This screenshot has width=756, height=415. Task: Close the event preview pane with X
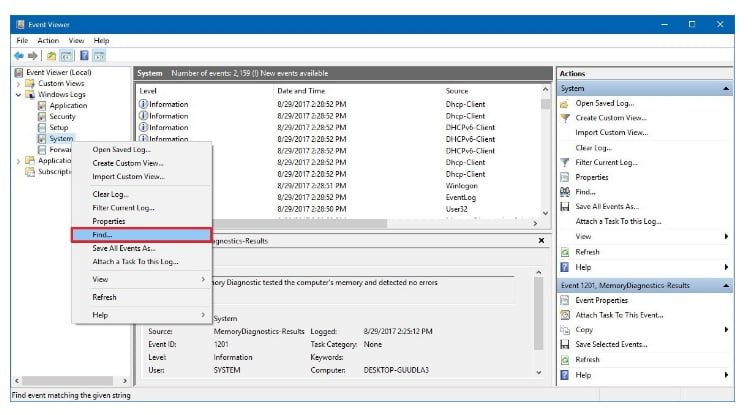point(541,241)
